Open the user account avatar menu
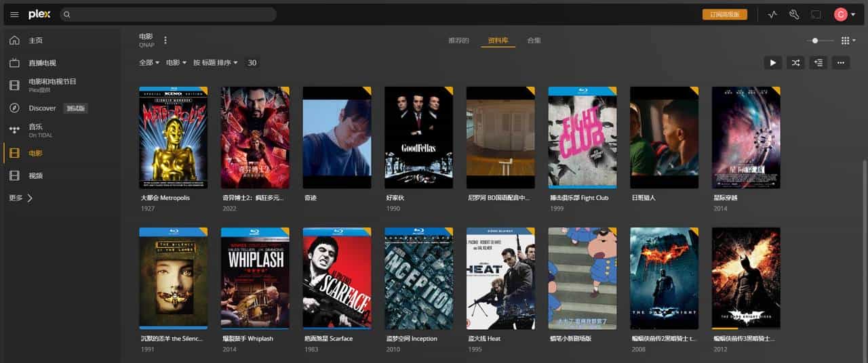Screen dimensions: 868x363 click(x=845, y=14)
